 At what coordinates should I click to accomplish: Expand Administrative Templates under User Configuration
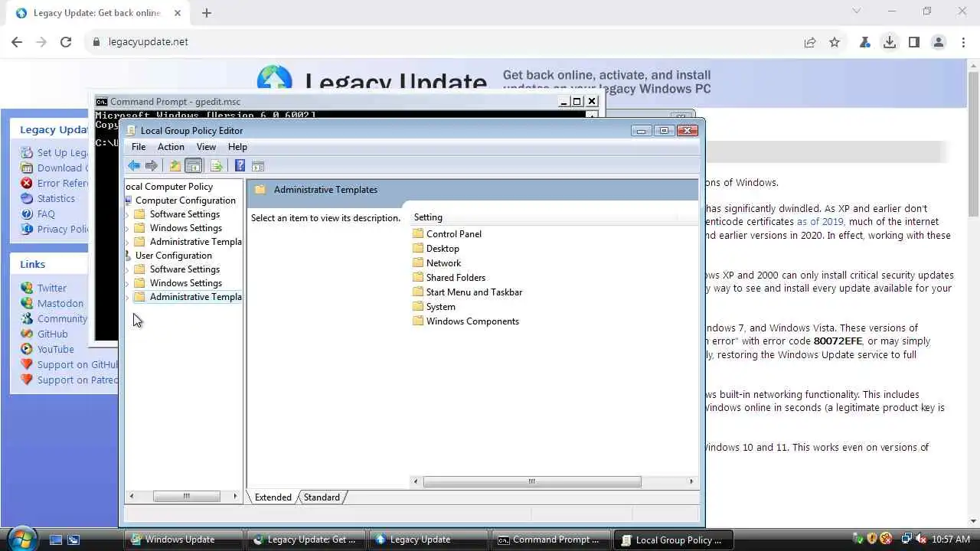point(127,297)
